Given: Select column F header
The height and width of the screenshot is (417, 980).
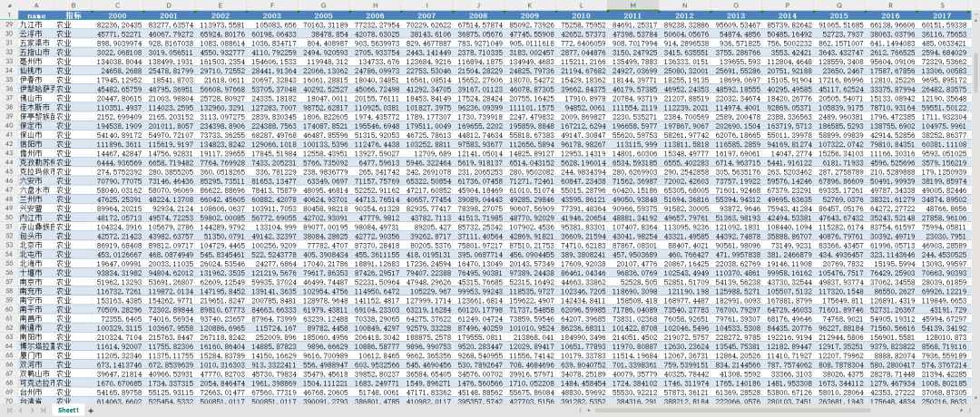Looking at the screenshot, I should pyautogui.click(x=272, y=5).
